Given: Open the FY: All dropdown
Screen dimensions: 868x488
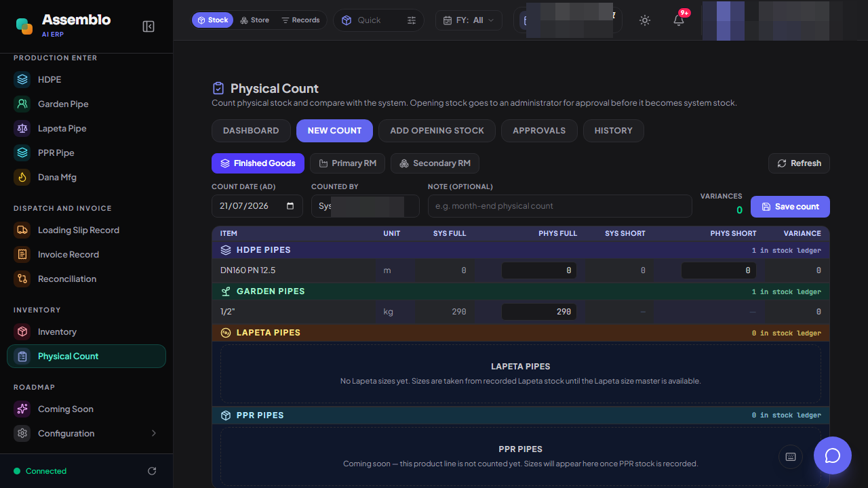Looking at the screenshot, I should (469, 20).
